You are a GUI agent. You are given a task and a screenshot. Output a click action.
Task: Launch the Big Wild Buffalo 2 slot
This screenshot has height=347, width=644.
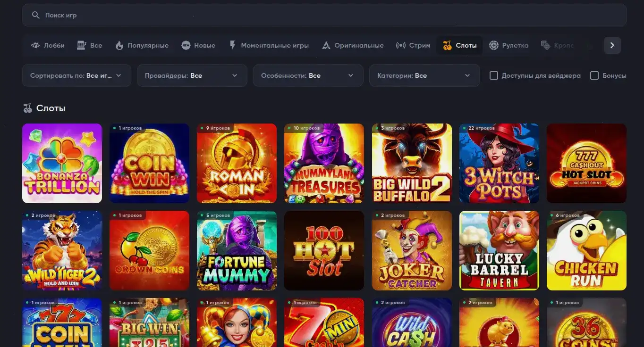pos(411,163)
